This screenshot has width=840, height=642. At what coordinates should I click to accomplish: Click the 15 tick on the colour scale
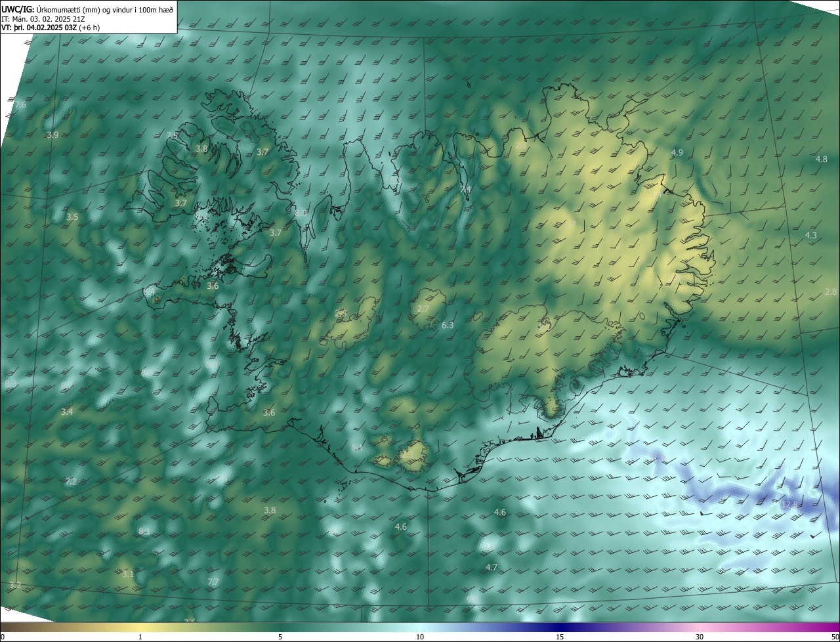pos(560,637)
